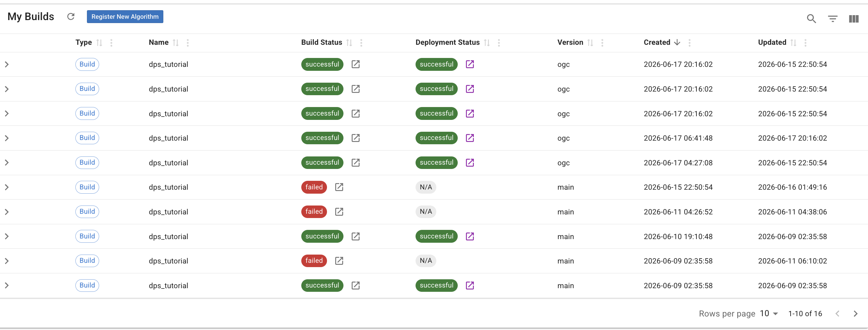Image resolution: width=868 pixels, height=330 pixels.
Task: Open Build Status column options menu
Action: (x=361, y=42)
